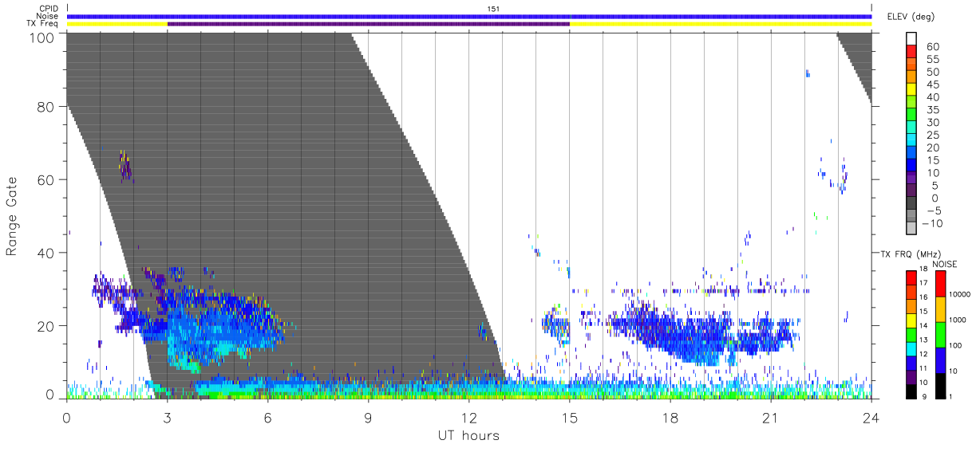Click ELEV colorbar label '−10'
The image size is (980, 452).
pos(932,224)
